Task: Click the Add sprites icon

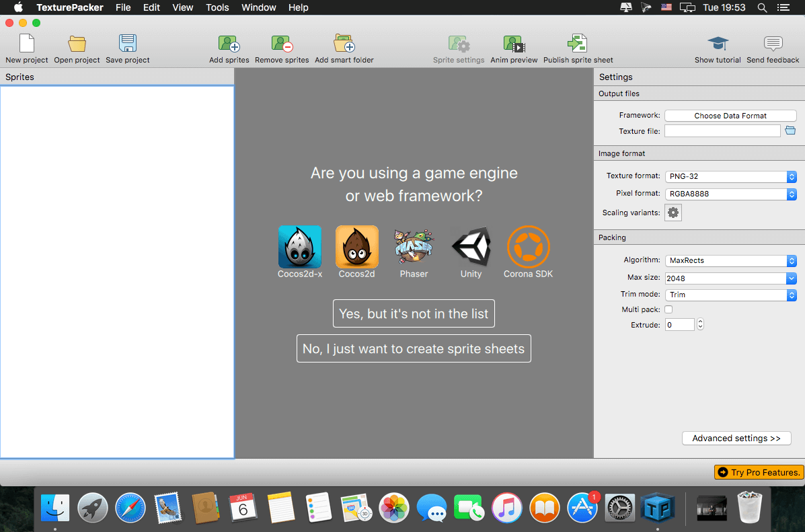Action: (x=229, y=44)
